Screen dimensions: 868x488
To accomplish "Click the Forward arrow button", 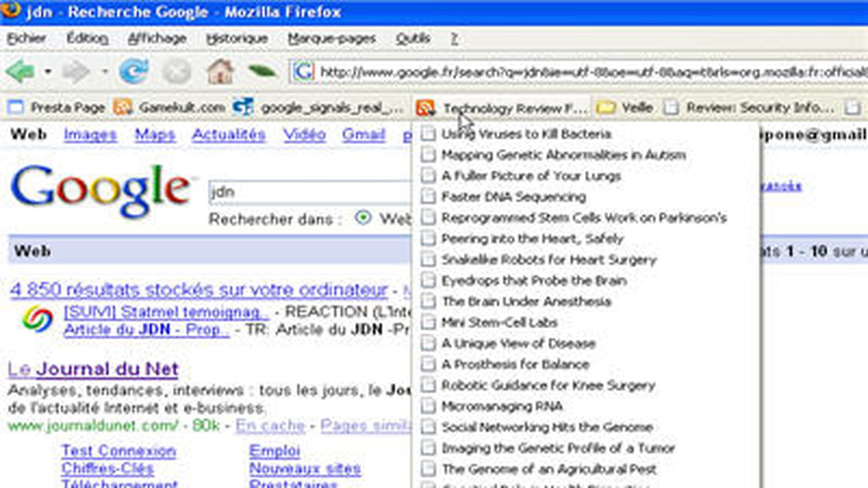I will pos(75,71).
